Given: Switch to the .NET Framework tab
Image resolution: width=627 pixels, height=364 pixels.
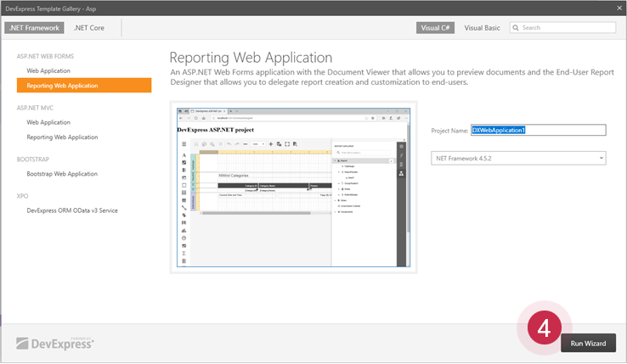Looking at the screenshot, I should [34, 28].
